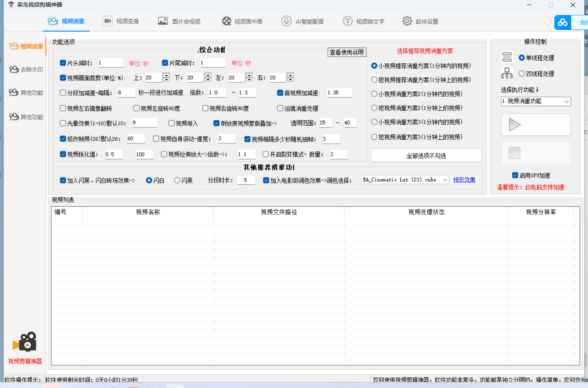This screenshot has width=588, height=388.
Task: Switch to 去除水印 sidebar tab
Action: click(26, 69)
